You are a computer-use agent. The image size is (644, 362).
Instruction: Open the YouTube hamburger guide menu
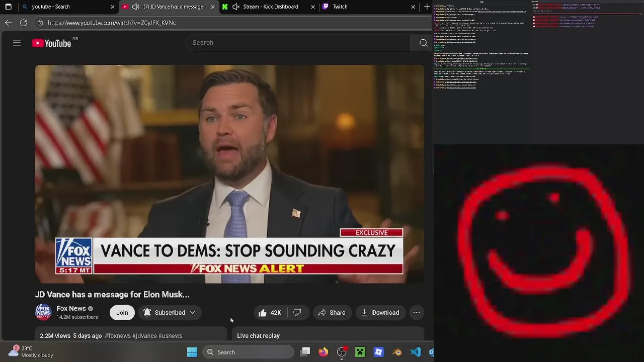pyautogui.click(x=17, y=43)
